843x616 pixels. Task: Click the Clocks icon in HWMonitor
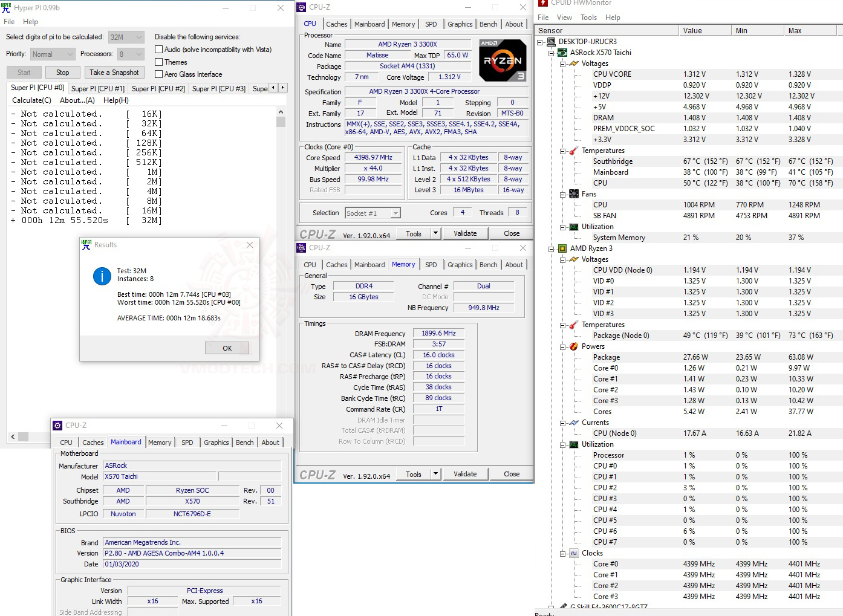[x=574, y=553]
